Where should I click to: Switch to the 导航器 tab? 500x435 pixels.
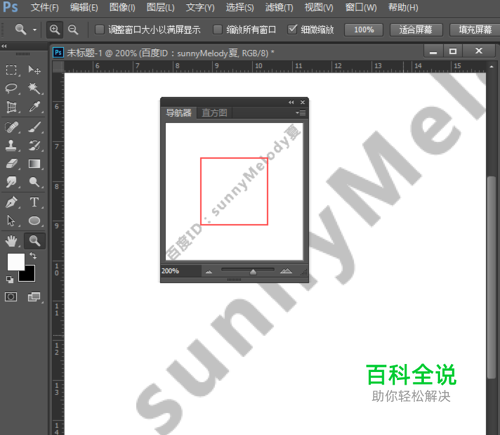(x=179, y=113)
